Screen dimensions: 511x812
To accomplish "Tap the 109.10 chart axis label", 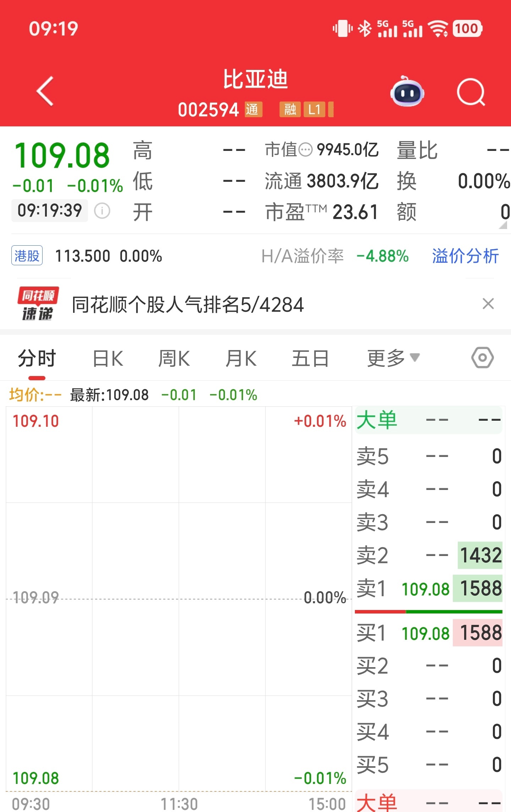I will pos(35,421).
